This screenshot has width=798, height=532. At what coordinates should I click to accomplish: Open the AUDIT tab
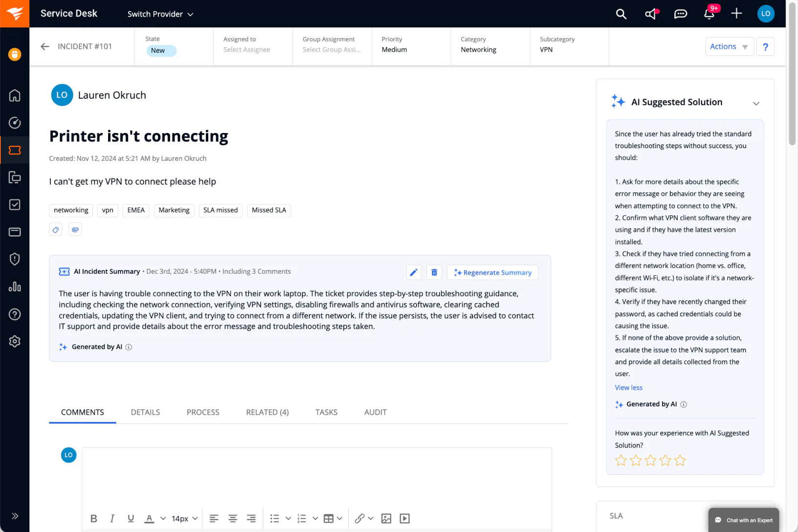pos(375,412)
